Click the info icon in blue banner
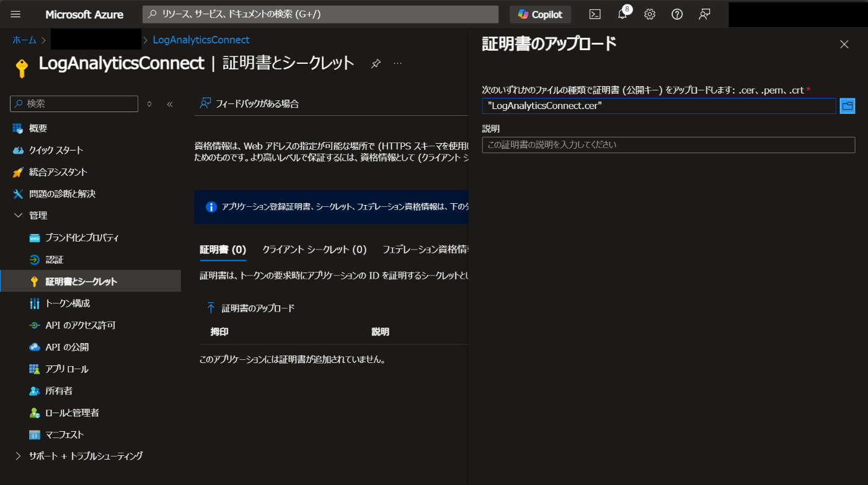The height and width of the screenshot is (485, 868). [x=211, y=206]
